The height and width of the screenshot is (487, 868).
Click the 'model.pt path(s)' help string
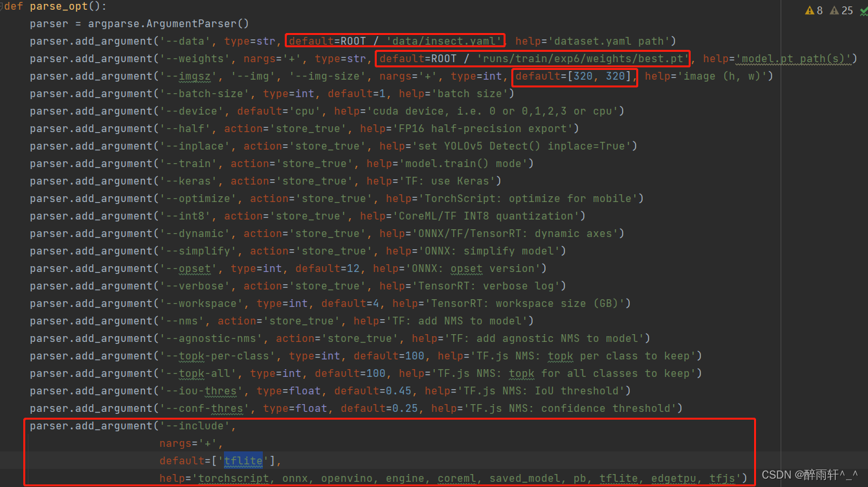pos(793,59)
